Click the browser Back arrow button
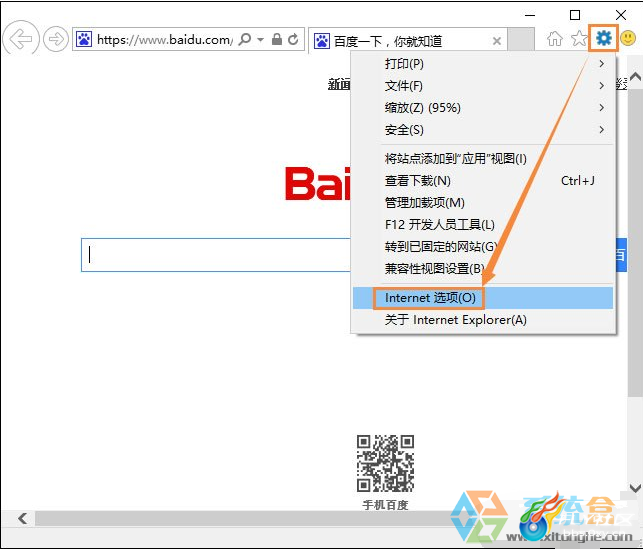643x549 pixels. [21, 39]
